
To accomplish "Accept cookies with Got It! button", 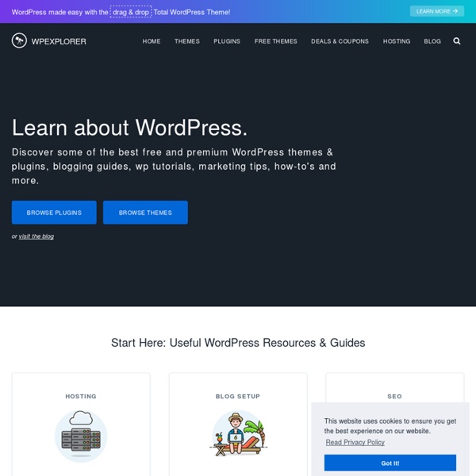I will pos(390,463).
